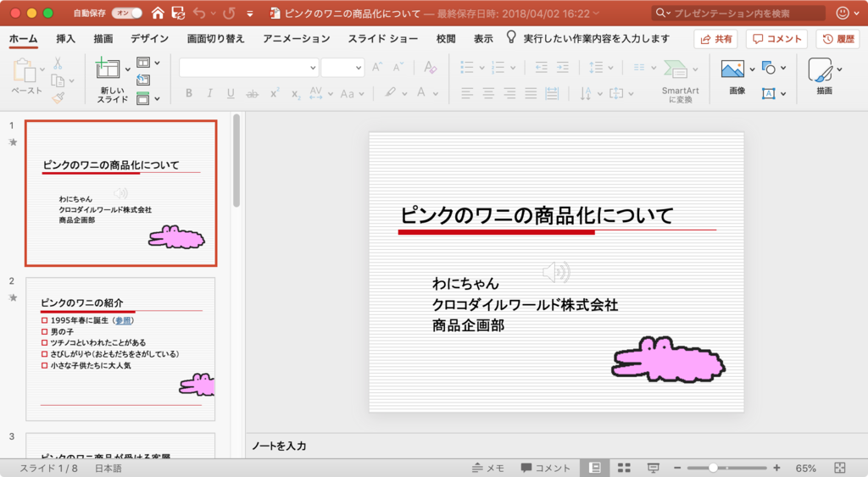This screenshot has height=477, width=868.
Task: Toggle Bold formatting
Action: point(189,93)
